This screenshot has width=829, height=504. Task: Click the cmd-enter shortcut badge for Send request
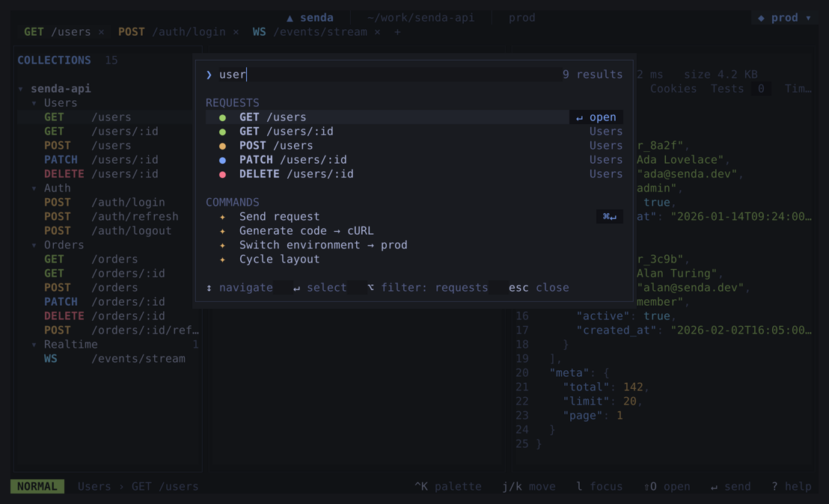[610, 217]
